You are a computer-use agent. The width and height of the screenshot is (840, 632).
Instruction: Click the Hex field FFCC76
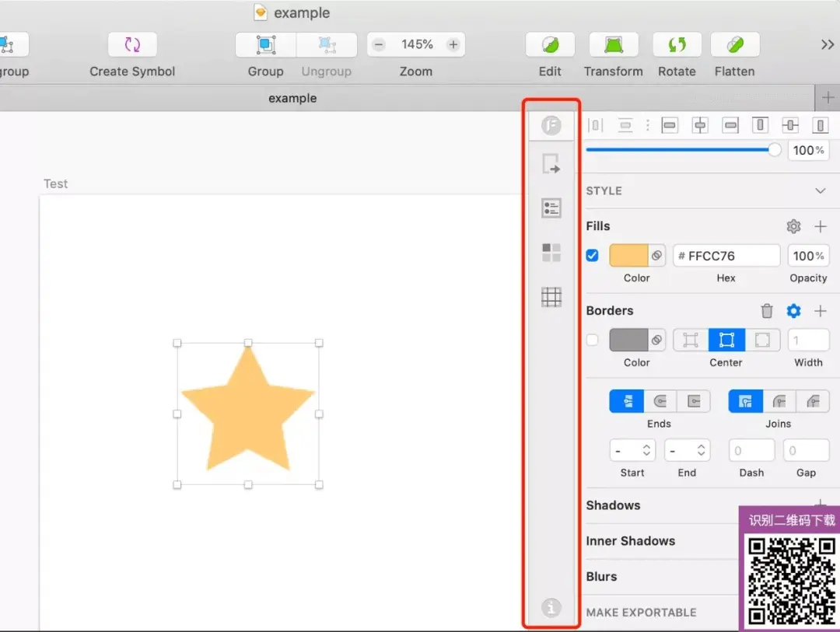coord(726,256)
